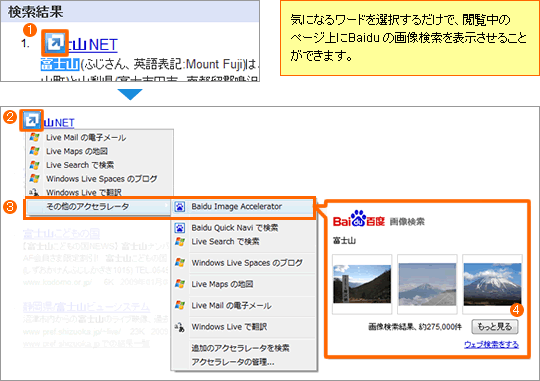Click the highlighted 富士山 text in results
540x381 pixels.
tap(60, 64)
